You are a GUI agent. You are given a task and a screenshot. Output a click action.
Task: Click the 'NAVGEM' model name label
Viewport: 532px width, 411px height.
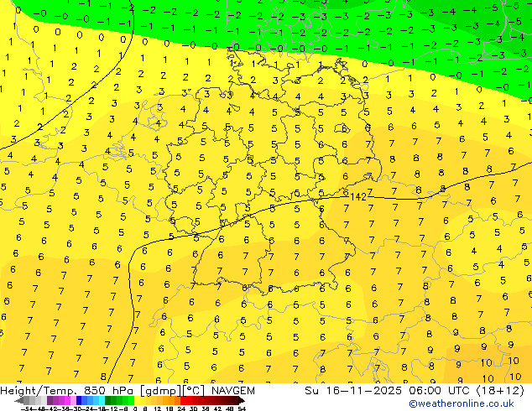pos(232,391)
